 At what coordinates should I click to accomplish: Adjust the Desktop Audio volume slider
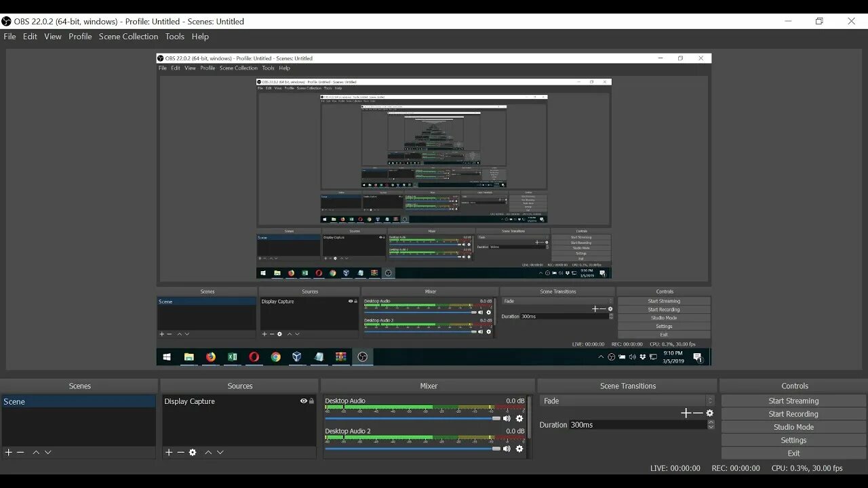tap(412, 418)
